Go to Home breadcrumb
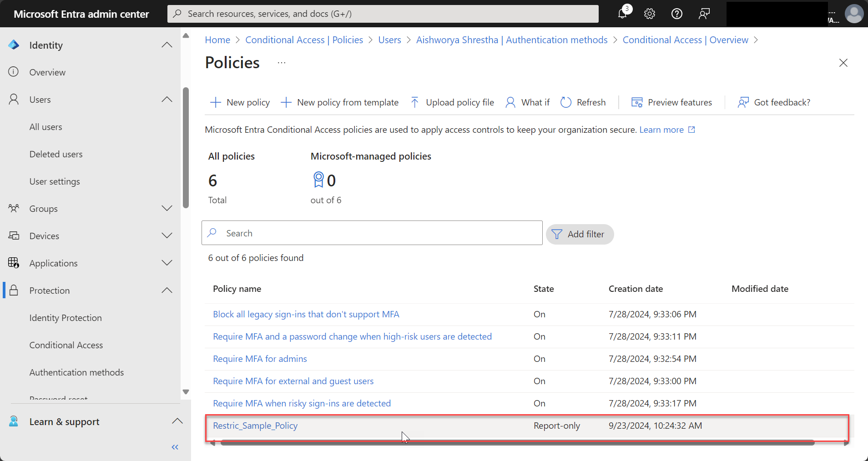868x461 pixels. pos(217,40)
